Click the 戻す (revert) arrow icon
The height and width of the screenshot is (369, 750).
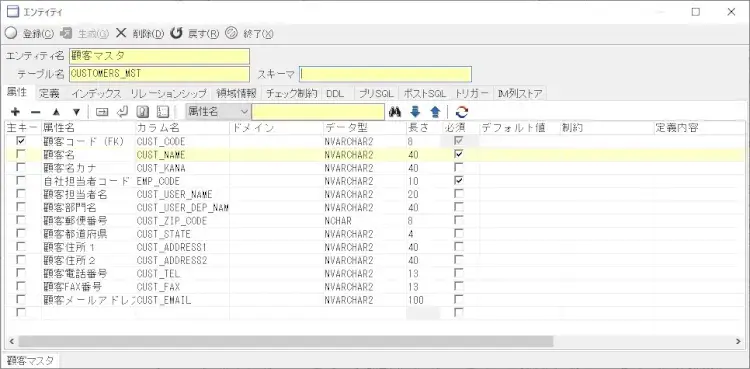pyautogui.click(x=176, y=33)
